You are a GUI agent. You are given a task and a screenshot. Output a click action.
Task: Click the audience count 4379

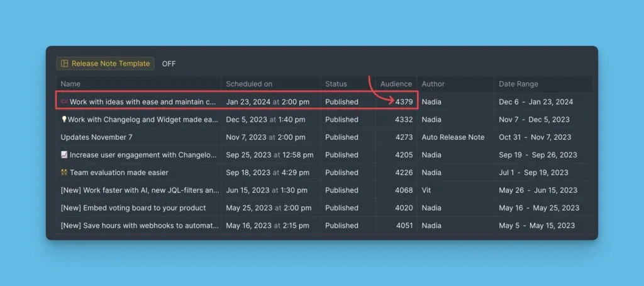404,101
